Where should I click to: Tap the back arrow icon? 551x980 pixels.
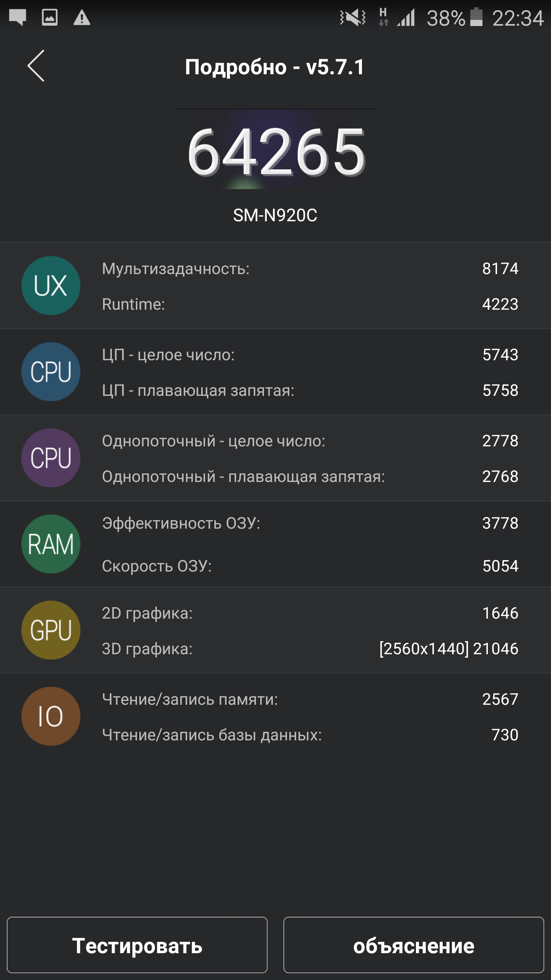[36, 66]
